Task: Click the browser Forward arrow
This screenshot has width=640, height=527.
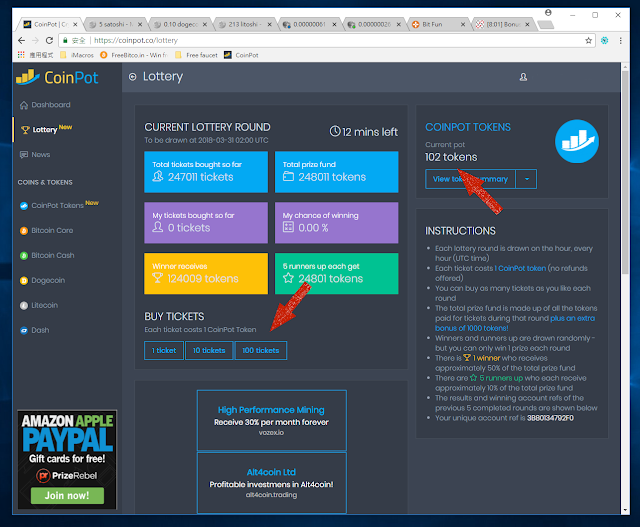Action: click(36, 40)
